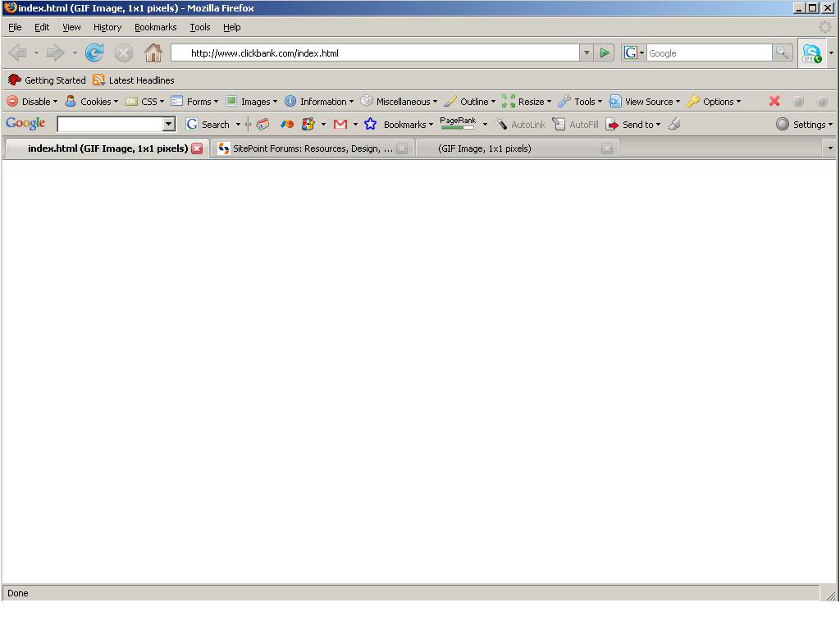Open the web developer Resize menu
The height and width of the screenshot is (630, 840).
(527, 101)
